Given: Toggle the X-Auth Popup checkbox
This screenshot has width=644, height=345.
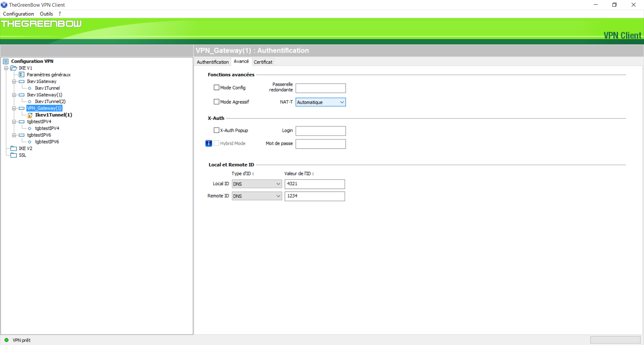Looking at the screenshot, I should click(x=216, y=130).
